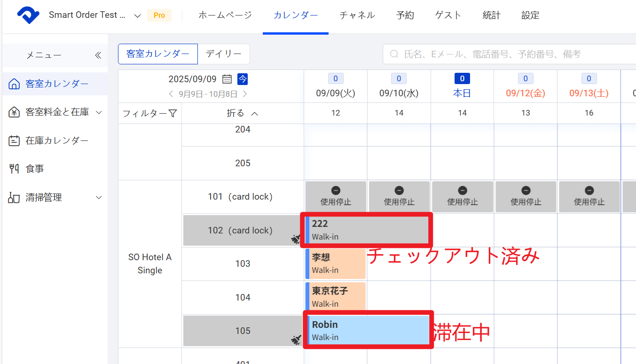Collapse the left menu with double-chevron icon

98,55
